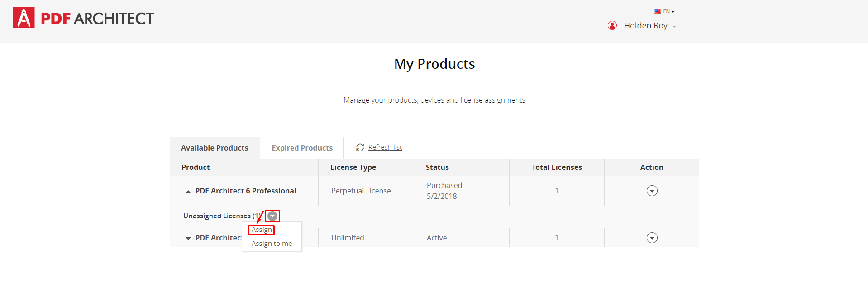Click the Unassigned Licenses (1) label
868x287 pixels.
point(222,216)
